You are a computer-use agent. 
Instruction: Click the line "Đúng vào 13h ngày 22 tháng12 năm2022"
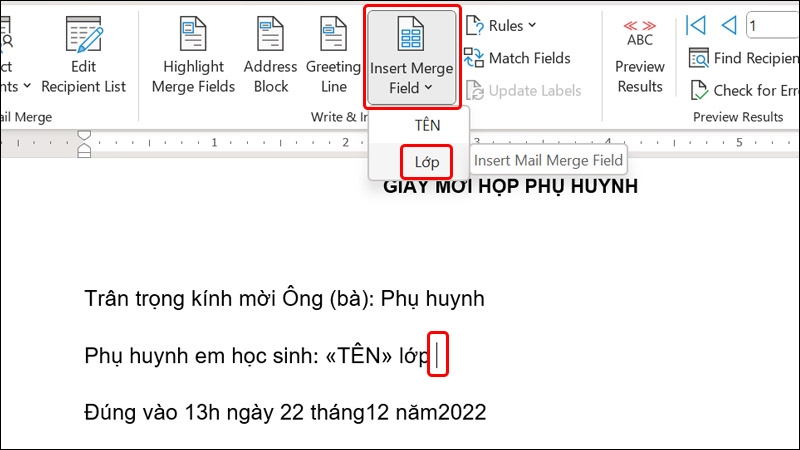pos(285,412)
